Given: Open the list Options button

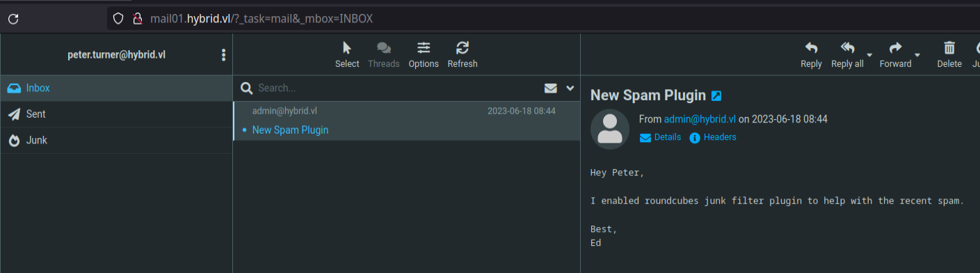Looking at the screenshot, I should pyautogui.click(x=424, y=55).
